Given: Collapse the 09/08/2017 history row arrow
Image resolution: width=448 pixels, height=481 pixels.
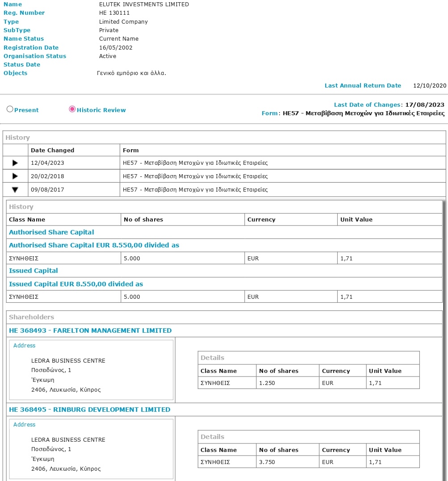Looking at the screenshot, I should (x=15, y=189).
